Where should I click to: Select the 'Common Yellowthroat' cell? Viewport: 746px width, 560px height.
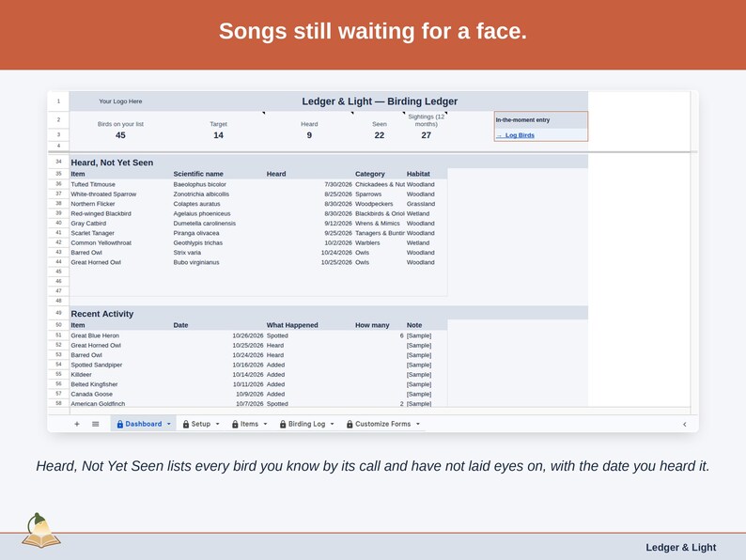[x=121, y=242]
